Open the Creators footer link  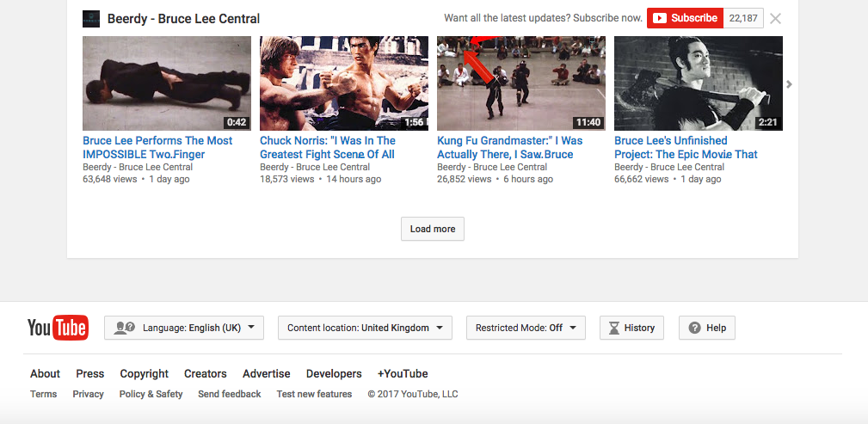(x=206, y=373)
